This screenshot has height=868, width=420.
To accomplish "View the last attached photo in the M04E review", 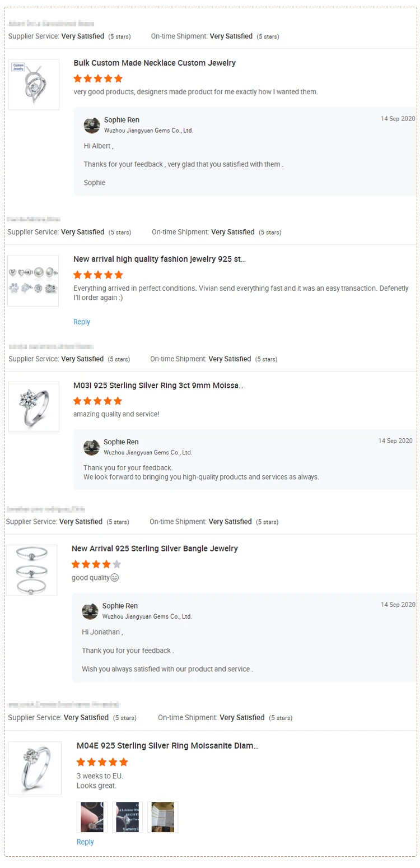I will (x=162, y=816).
